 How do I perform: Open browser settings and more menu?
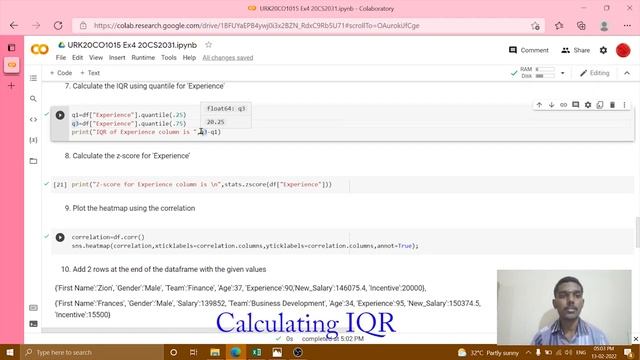[x=627, y=26]
